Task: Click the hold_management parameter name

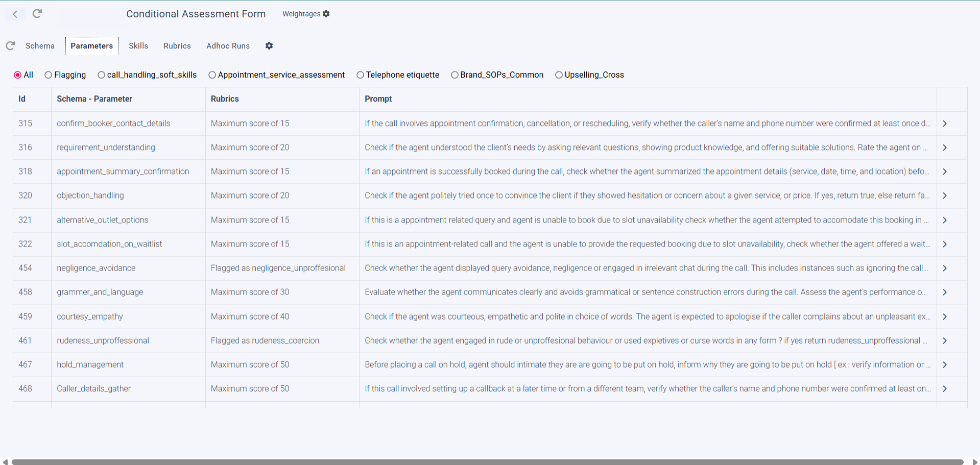Action: click(x=90, y=364)
